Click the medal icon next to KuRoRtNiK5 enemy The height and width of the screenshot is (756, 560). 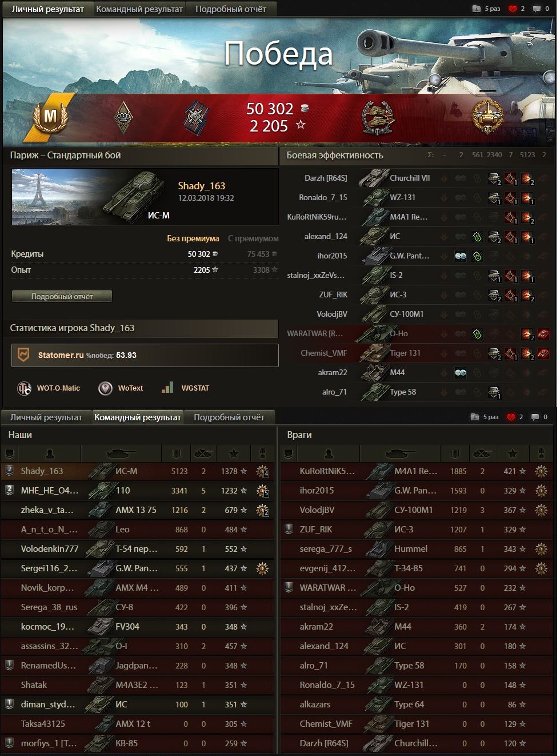pos(541,471)
